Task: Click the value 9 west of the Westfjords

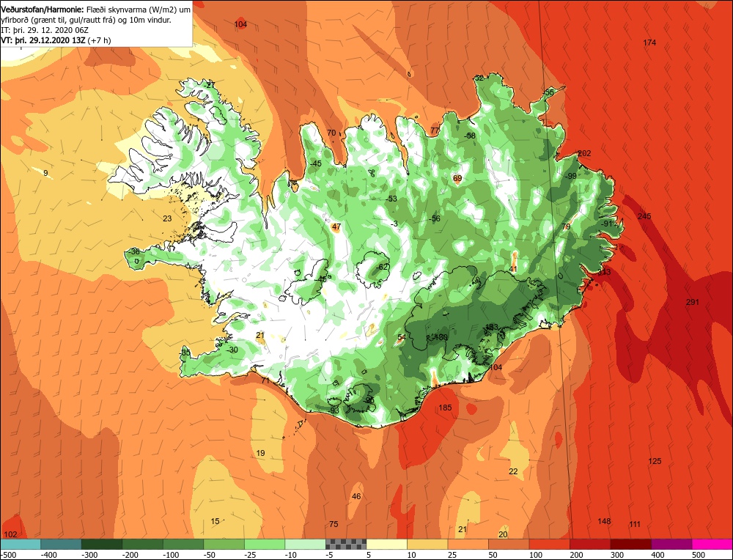Action: click(x=45, y=173)
